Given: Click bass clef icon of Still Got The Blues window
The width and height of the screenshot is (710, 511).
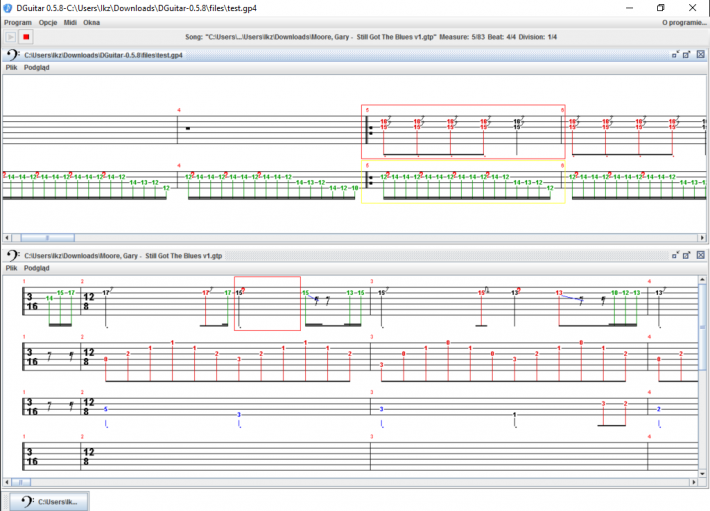Looking at the screenshot, I should (13, 255).
